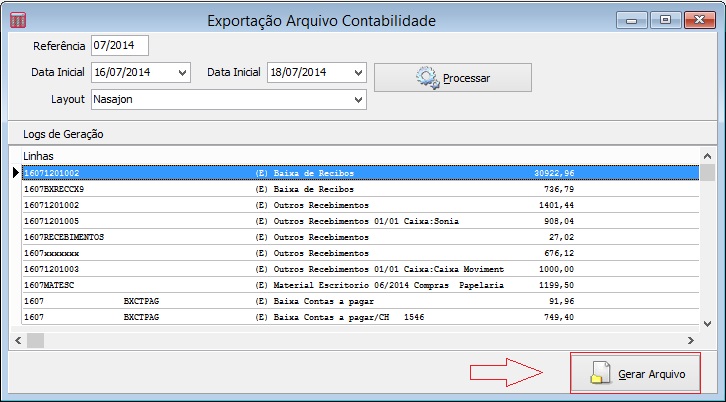The height and width of the screenshot is (402, 726).
Task: Click the horizontal scrollbar left arrow
Action: tap(18, 340)
